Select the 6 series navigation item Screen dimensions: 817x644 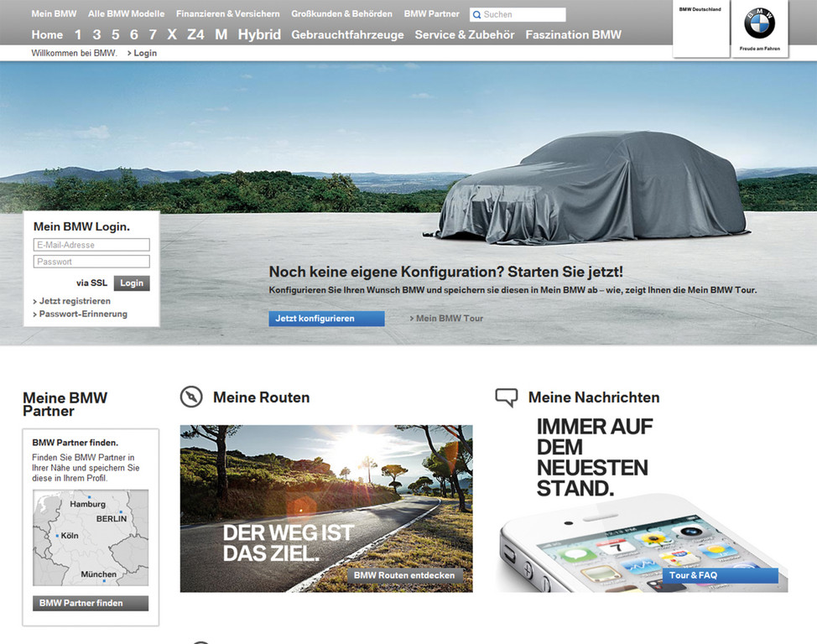point(134,35)
